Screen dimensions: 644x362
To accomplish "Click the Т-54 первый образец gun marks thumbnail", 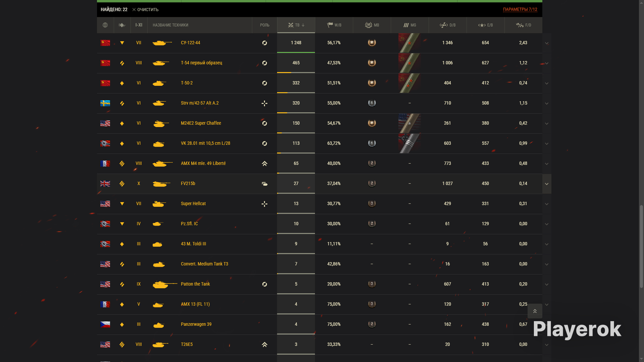I will coord(410,63).
